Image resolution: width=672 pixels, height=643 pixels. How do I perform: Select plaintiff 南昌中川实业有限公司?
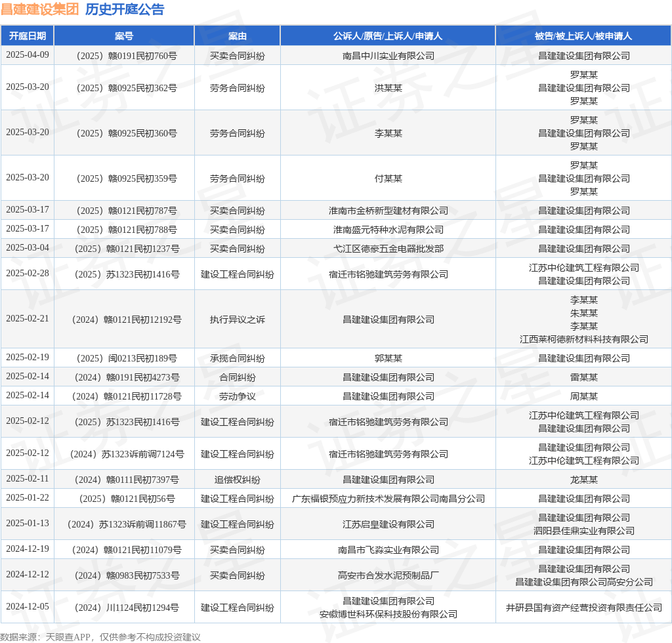pyautogui.click(x=388, y=56)
